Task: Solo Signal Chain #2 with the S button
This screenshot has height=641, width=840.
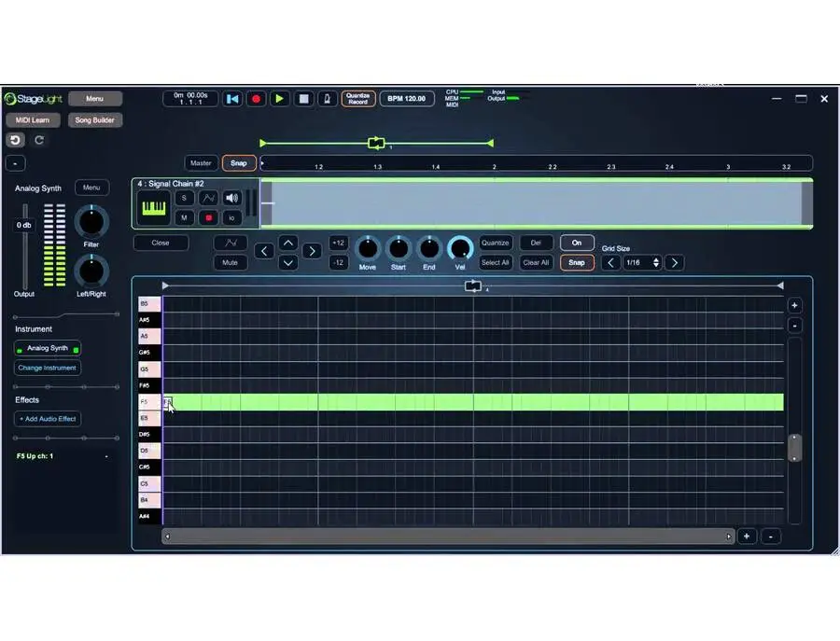Action: tap(185, 198)
